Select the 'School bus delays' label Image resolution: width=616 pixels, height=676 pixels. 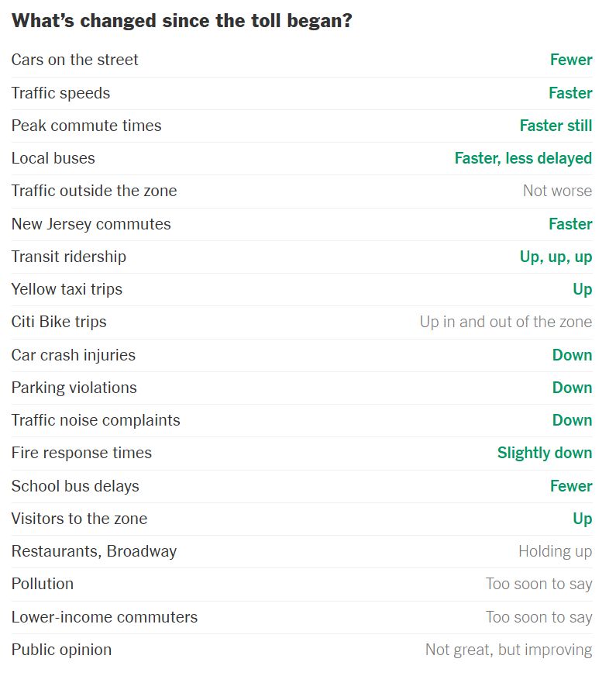pyautogui.click(x=75, y=486)
